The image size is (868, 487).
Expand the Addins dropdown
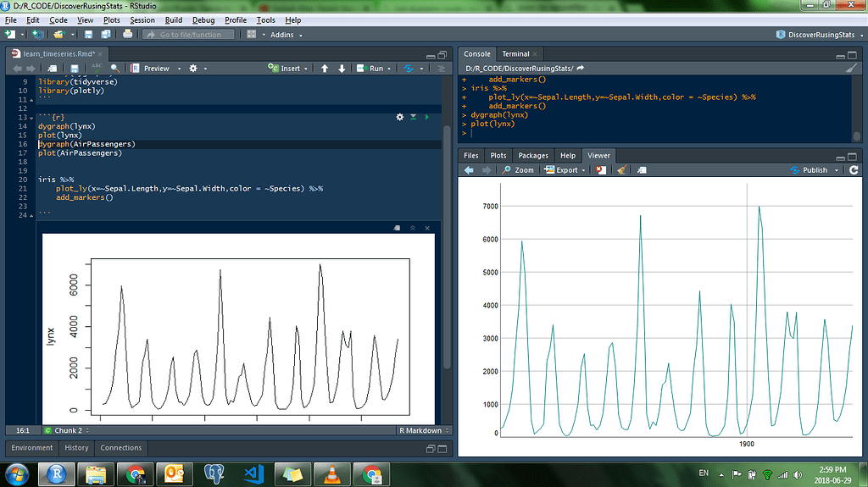pos(301,35)
